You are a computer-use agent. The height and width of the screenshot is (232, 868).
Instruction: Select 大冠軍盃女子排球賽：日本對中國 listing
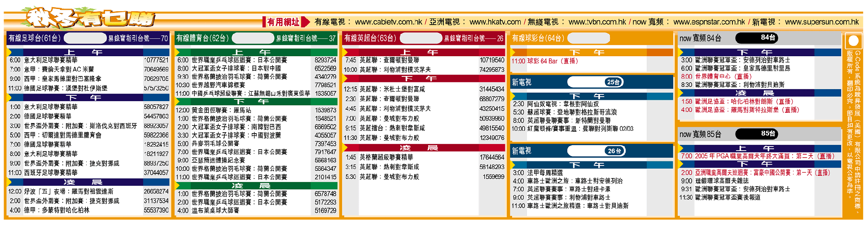236,68
